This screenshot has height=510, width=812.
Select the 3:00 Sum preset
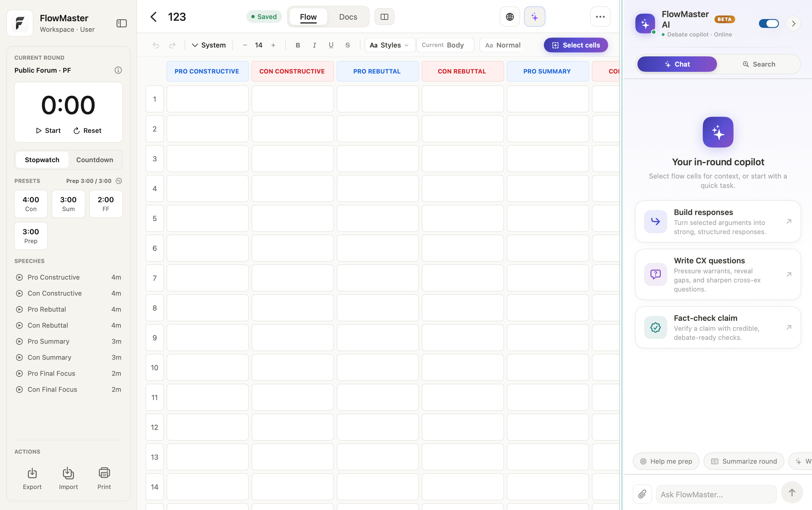[x=68, y=204]
